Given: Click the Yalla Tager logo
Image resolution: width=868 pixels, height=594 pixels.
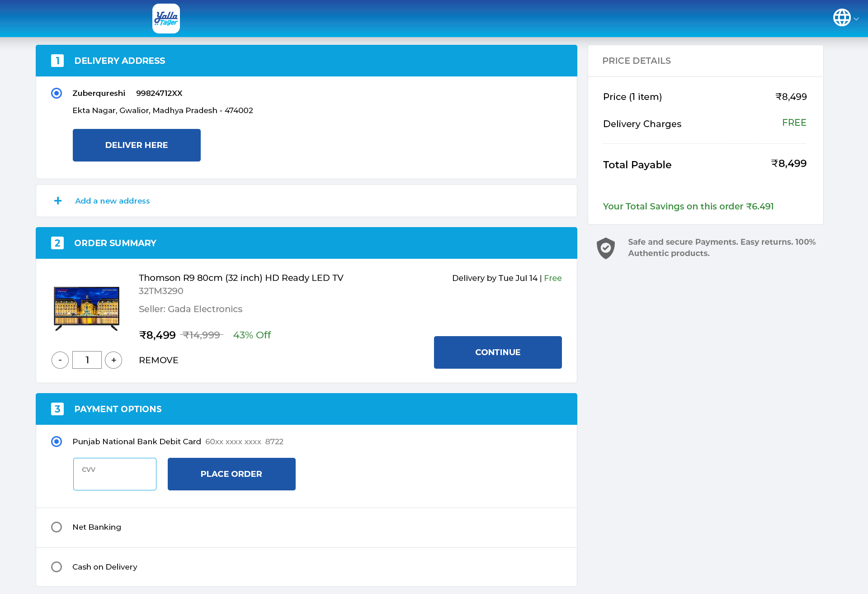Looking at the screenshot, I should click(x=166, y=19).
